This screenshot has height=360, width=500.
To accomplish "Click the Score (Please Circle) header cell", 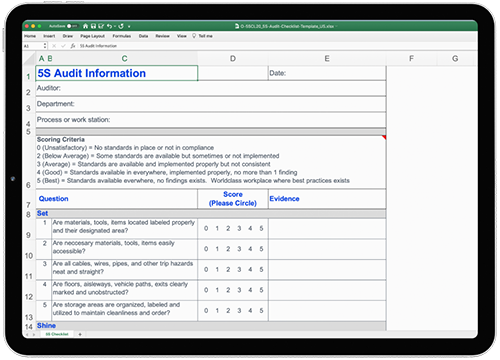I will [233, 199].
